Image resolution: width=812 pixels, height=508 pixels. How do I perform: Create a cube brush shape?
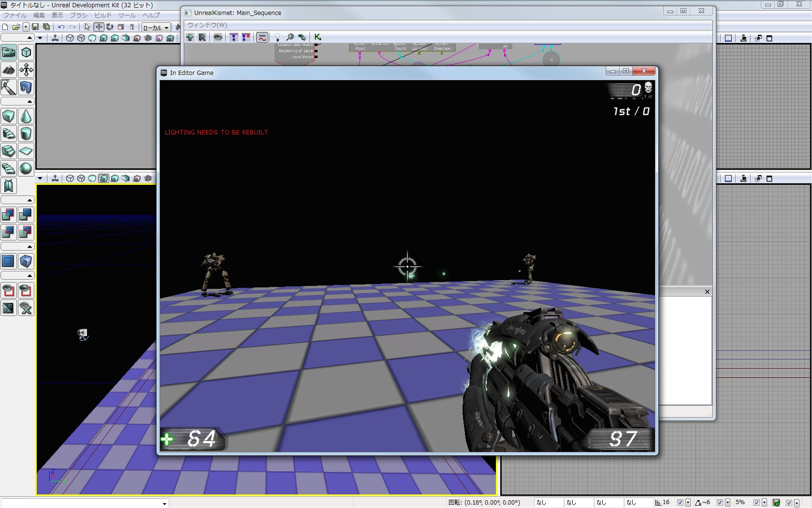9,116
